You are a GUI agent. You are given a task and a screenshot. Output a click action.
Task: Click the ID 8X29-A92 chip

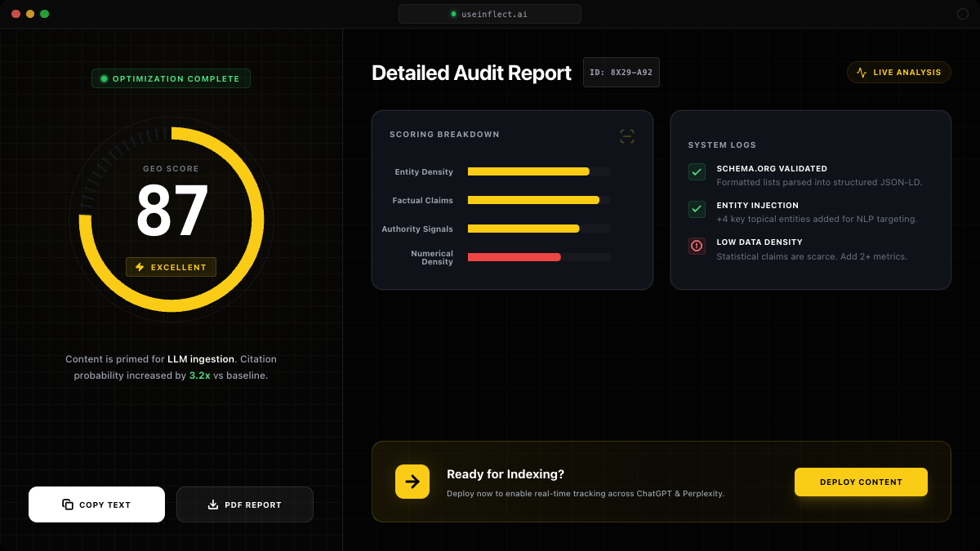(621, 73)
